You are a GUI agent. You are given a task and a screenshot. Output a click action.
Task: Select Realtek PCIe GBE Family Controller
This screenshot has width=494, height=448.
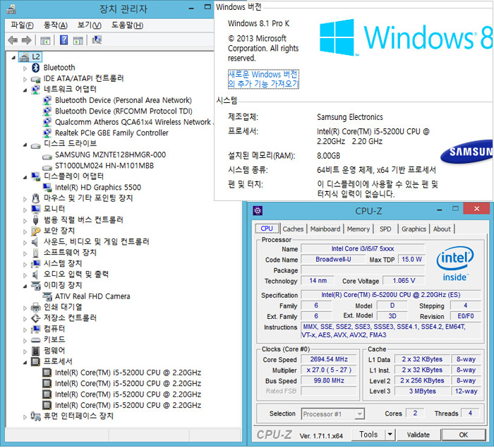112,133
